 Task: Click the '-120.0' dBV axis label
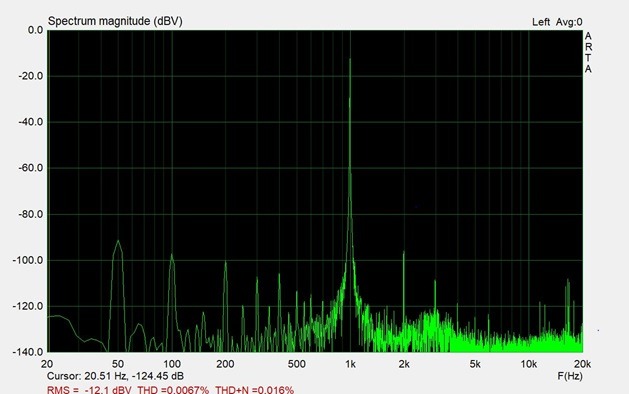28,306
